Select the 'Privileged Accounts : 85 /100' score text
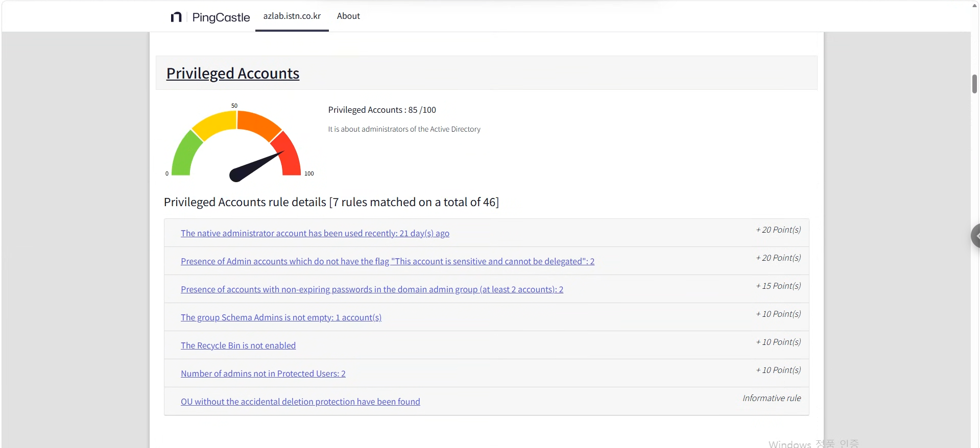This screenshot has height=448, width=980. pos(382,110)
